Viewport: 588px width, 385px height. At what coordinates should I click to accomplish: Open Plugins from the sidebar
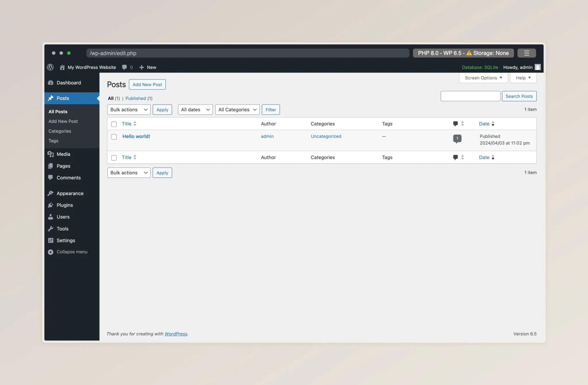pos(65,205)
